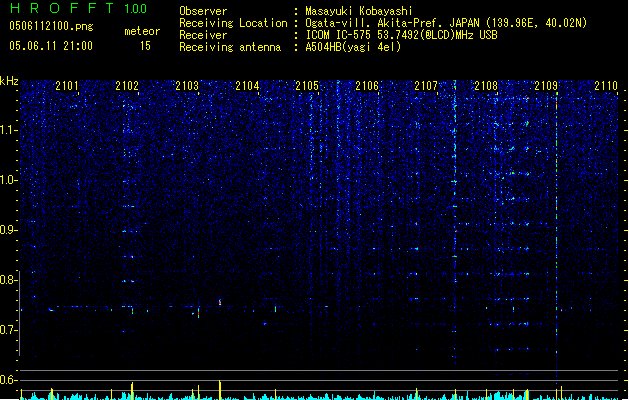
Task: Click the tallest yellow spike in bottom power graph
Action: 220,390
